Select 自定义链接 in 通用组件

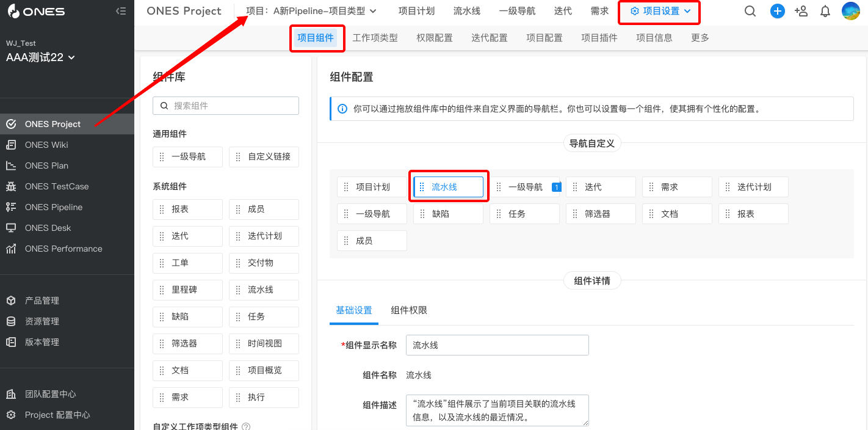tap(264, 156)
